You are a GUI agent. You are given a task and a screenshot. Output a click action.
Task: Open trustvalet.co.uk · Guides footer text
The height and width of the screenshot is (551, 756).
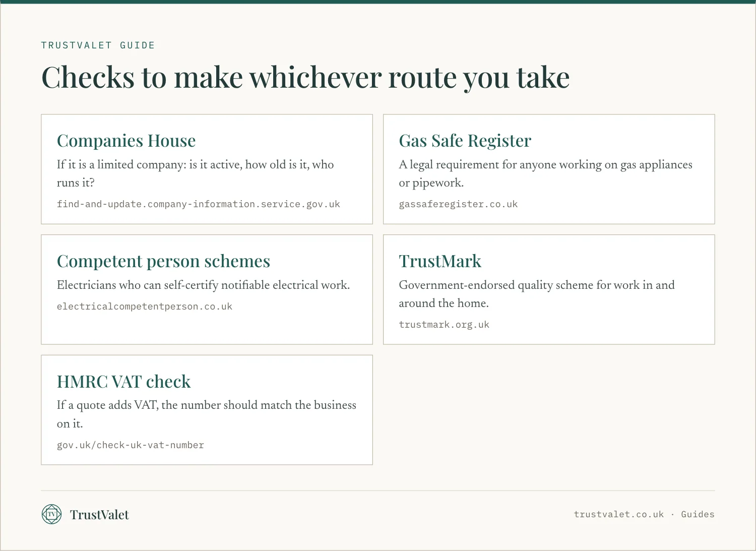pyautogui.click(x=644, y=514)
